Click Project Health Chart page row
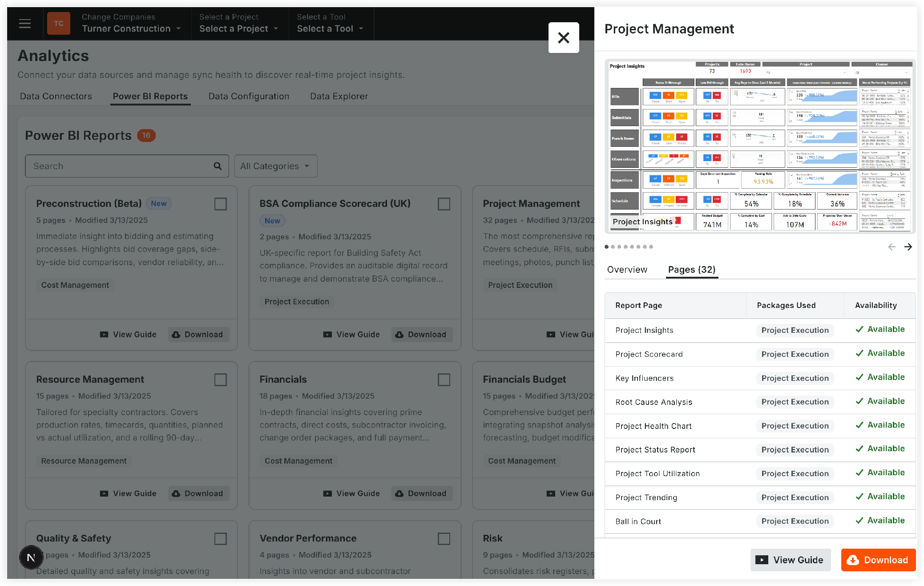This screenshot has width=924, height=586. [760, 426]
